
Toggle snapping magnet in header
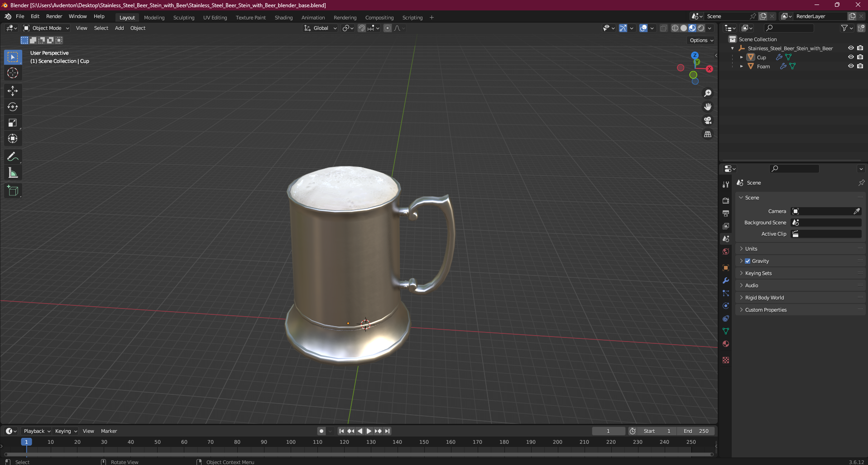pos(361,28)
